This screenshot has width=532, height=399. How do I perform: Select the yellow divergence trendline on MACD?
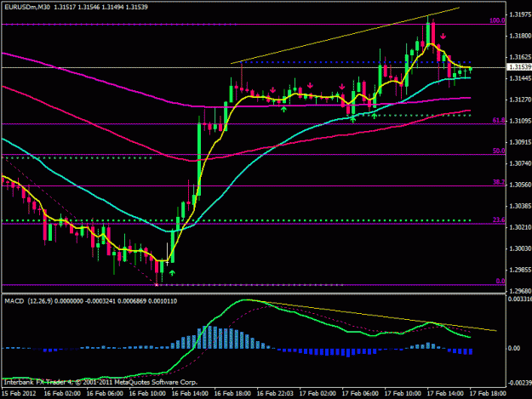373,316
